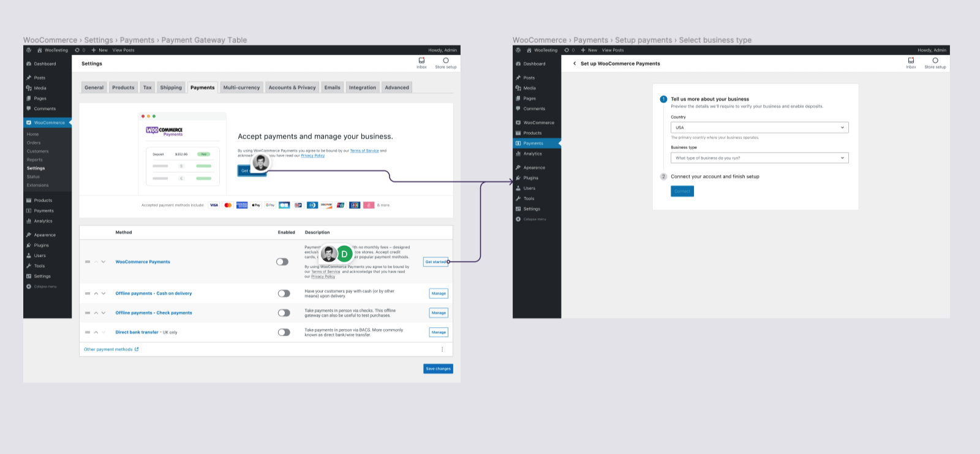Open Inbox icon on the Settings page
This screenshot has height=454, width=980.
coord(421,62)
